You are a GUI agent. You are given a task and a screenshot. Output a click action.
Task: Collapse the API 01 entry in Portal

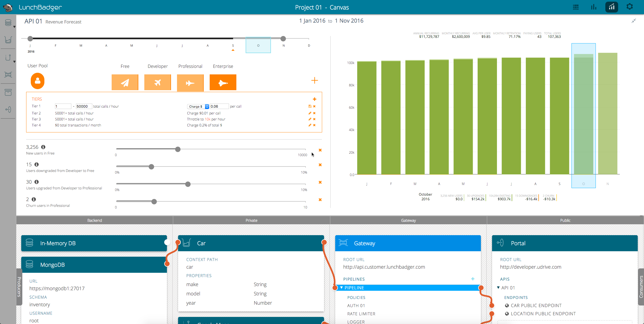pos(498,288)
